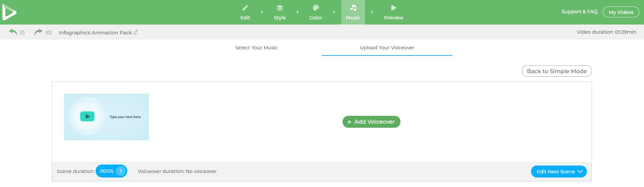Open the Edit step pencil icon
This screenshot has width=644, height=187.
coord(245,8)
